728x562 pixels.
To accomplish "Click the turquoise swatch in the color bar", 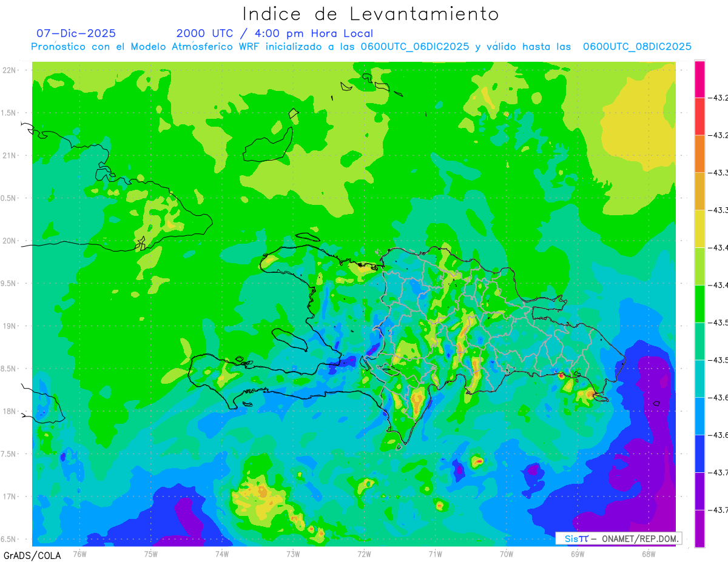I will (699, 379).
